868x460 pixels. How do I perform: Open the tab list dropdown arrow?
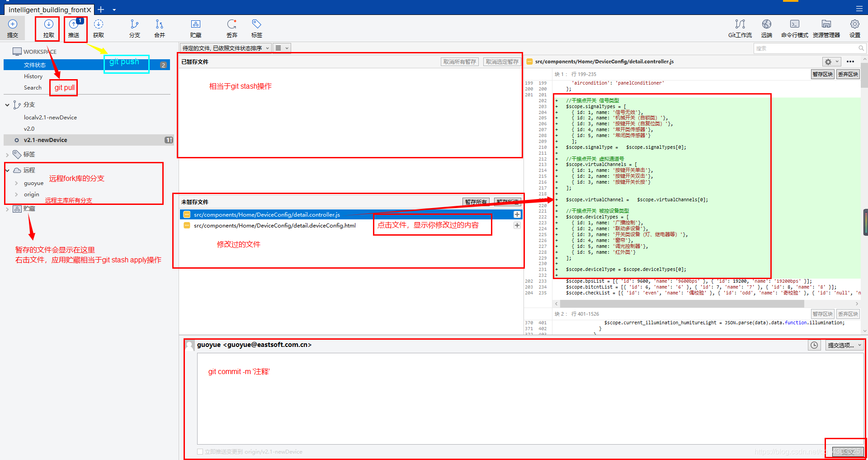coord(114,9)
